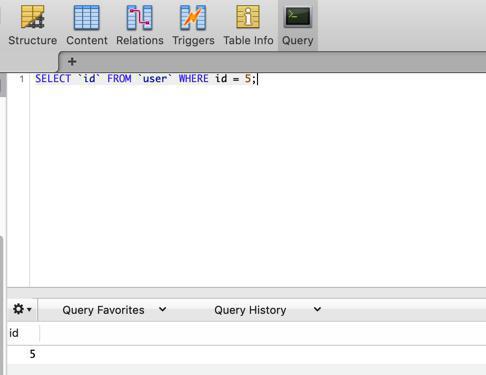Click the SELECT keyword in the query

53,79
